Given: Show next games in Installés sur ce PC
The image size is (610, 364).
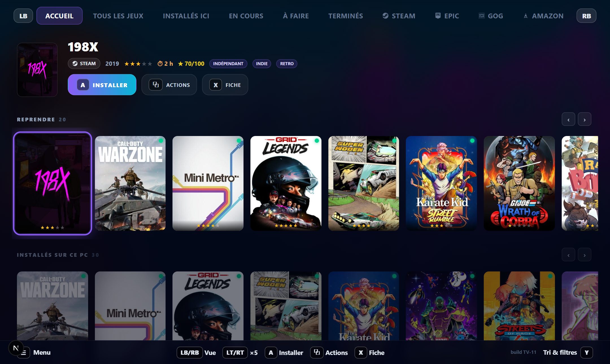Looking at the screenshot, I should point(584,255).
